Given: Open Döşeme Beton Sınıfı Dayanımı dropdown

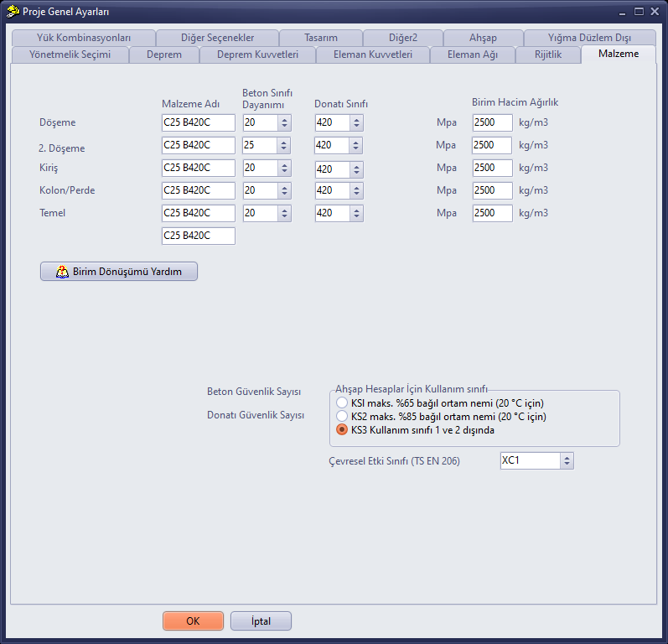Looking at the screenshot, I should point(284,122).
